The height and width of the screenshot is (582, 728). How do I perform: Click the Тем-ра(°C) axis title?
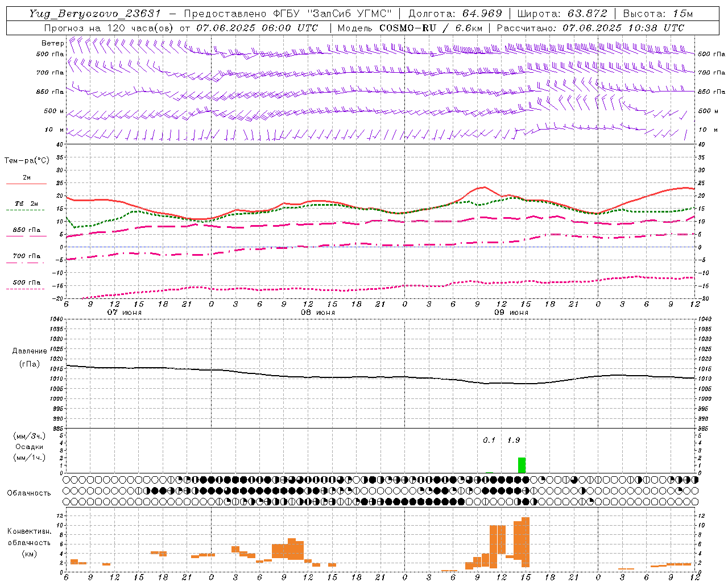click(27, 161)
